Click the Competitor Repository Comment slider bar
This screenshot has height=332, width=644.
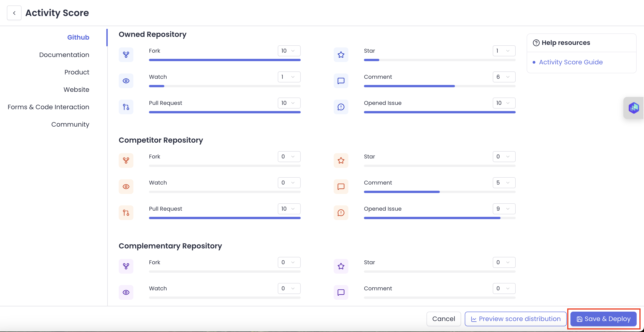[439, 192]
